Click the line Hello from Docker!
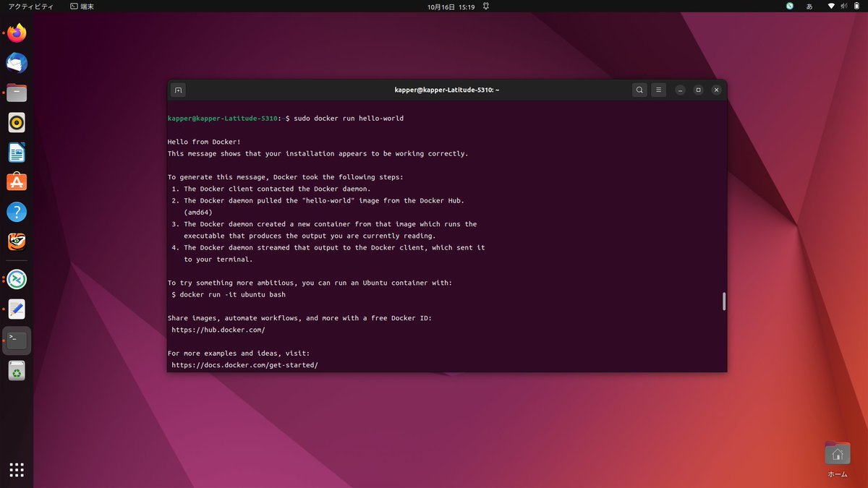This screenshot has height=488, width=868. tap(204, 142)
